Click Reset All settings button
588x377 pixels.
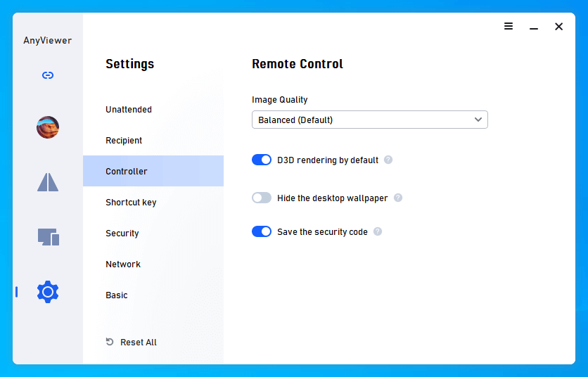coord(132,342)
